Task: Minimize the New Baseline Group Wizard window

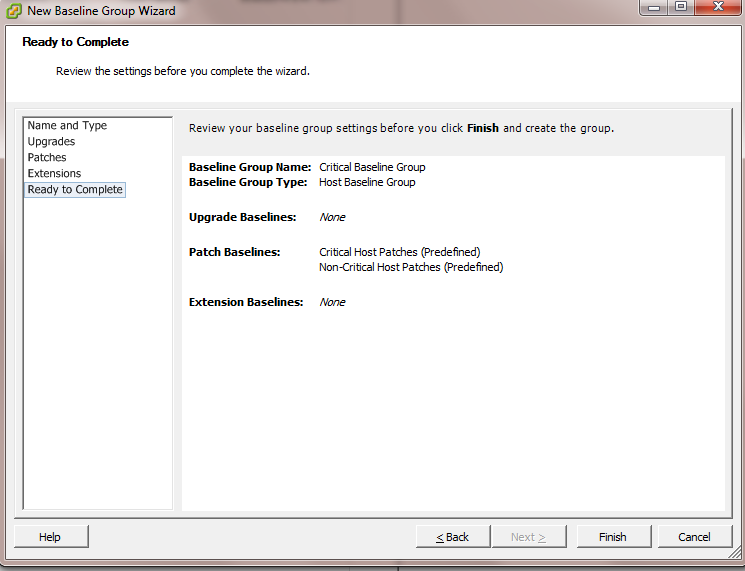Action: (x=654, y=7)
